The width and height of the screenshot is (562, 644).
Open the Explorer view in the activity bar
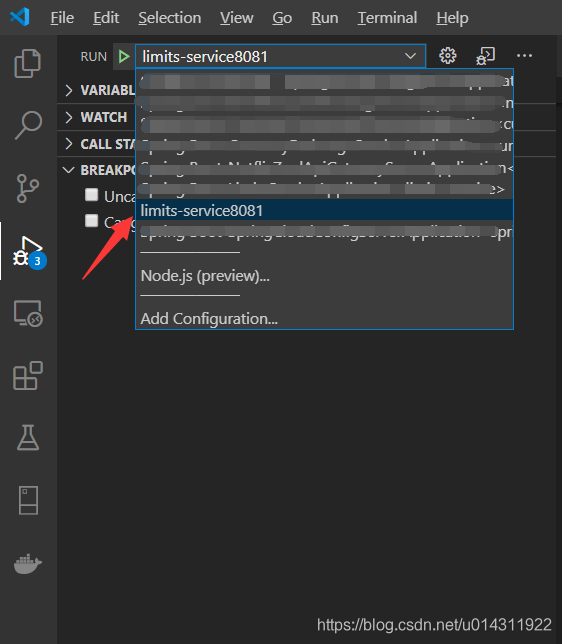click(x=28, y=63)
